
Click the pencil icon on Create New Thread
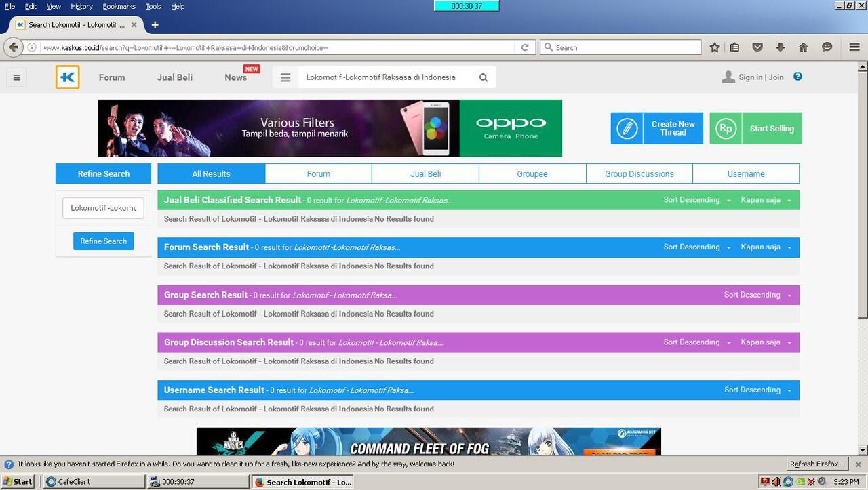click(x=627, y=128)
